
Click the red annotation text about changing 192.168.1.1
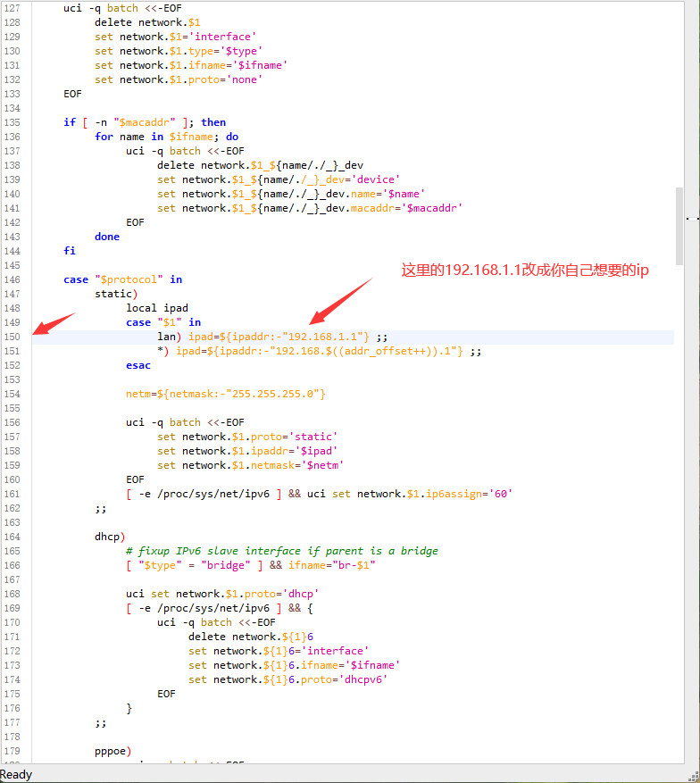point(524,270)
